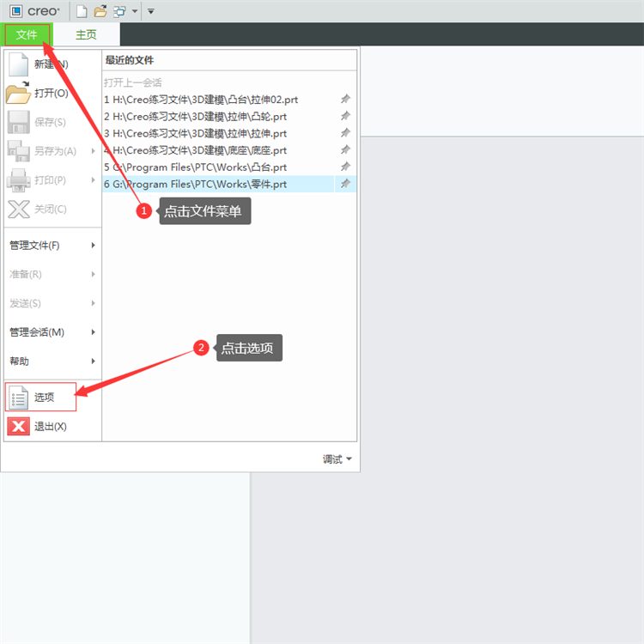Click the 选项 options list icon
The height and width of the screenshot is (644, 644).
tap(19, 398)
